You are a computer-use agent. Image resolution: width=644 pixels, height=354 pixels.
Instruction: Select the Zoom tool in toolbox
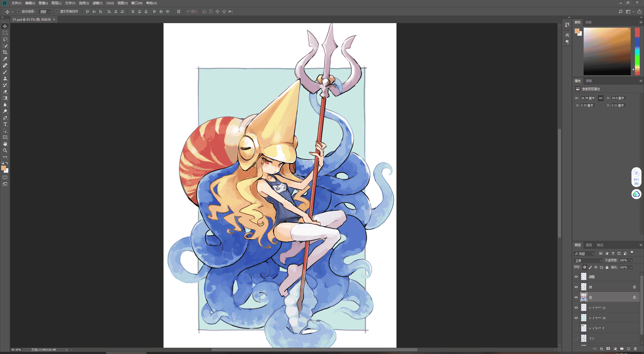point(5,150)
